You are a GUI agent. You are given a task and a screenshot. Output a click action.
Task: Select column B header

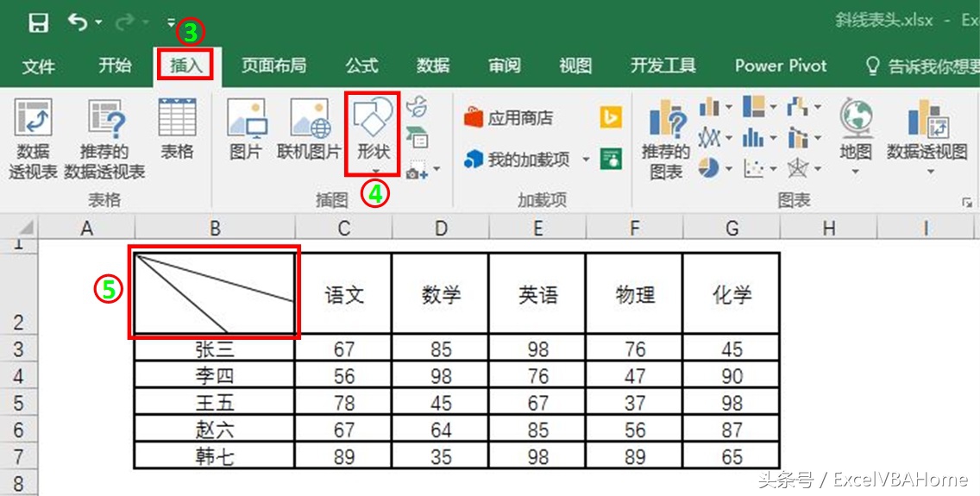(215, 228)
